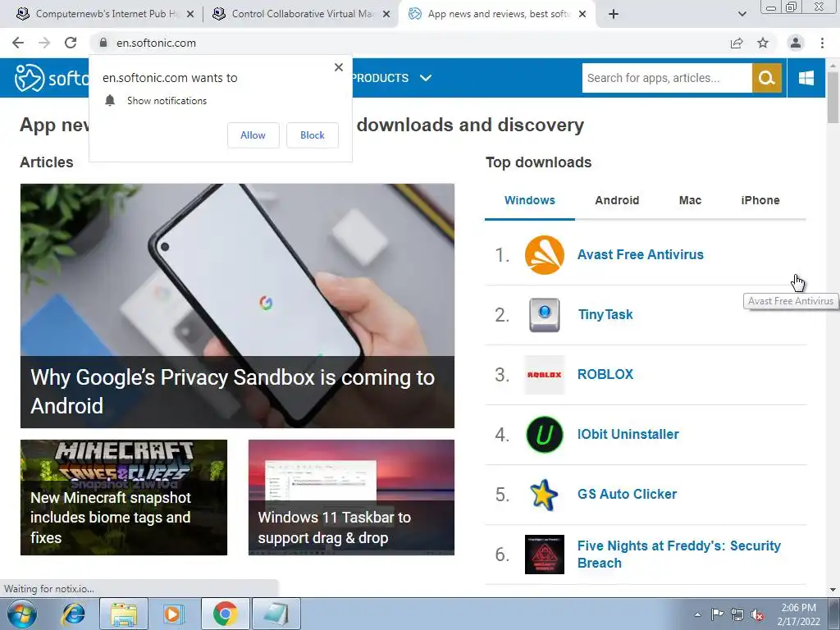Viewport: 840px width, 630px height.
Task: Click the ROBLOX logo icon
Action: pyautogui.click(x=545, y=375)
